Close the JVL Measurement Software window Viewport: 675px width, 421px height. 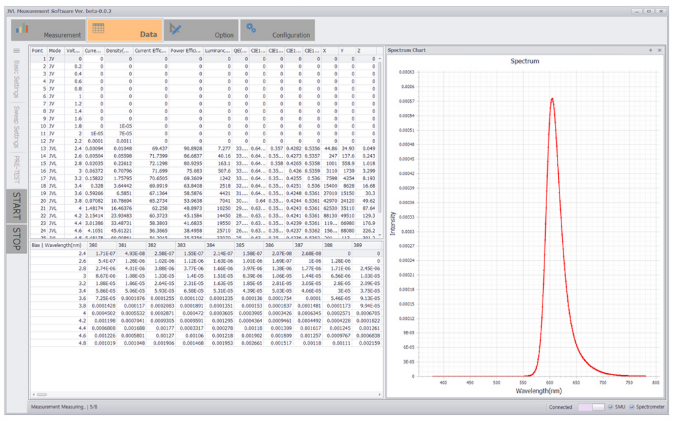click(x=661, y=11)
